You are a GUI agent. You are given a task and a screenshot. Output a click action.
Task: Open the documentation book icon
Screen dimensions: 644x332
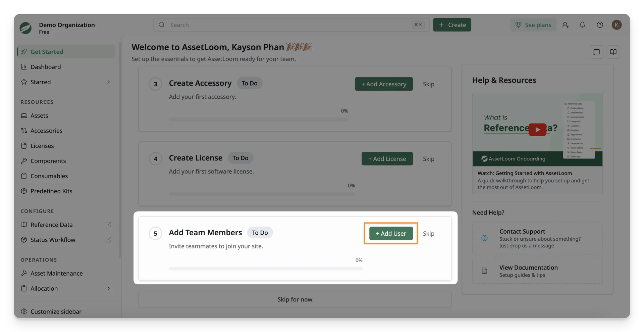tap(613, 52)
